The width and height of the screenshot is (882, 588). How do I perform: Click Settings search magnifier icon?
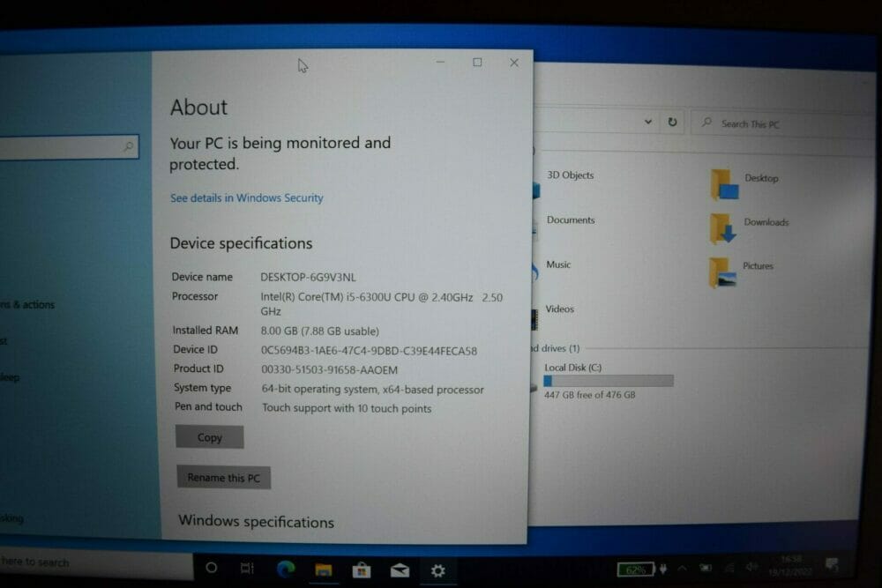pyautogui.click(x=128, y=146)
